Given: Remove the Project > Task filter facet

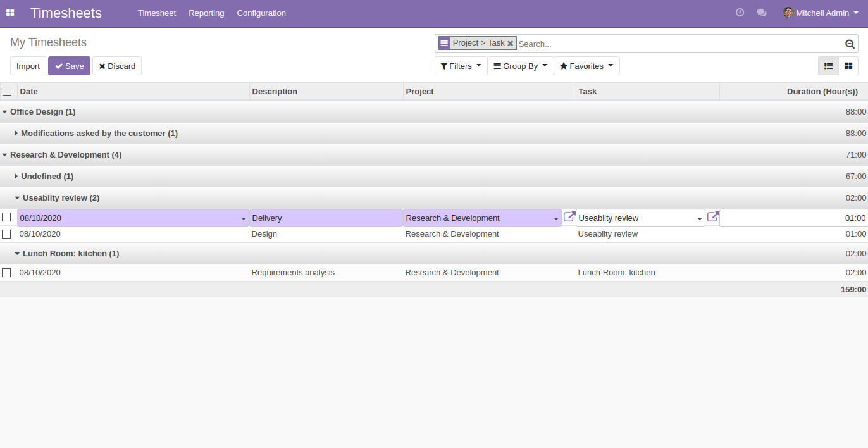Looking at the screenshot, I should 511,43.
